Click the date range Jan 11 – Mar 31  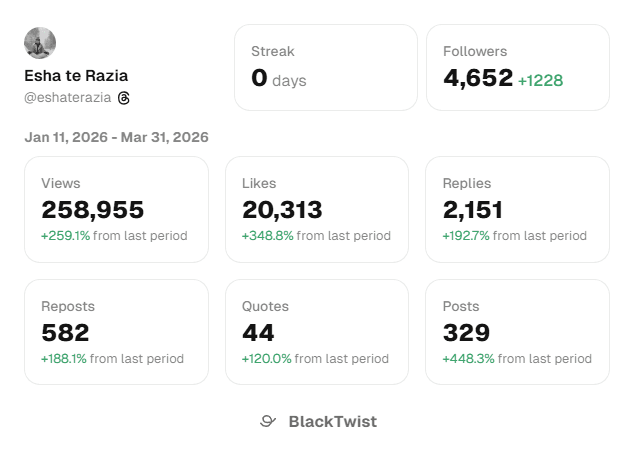click(117, 137)
